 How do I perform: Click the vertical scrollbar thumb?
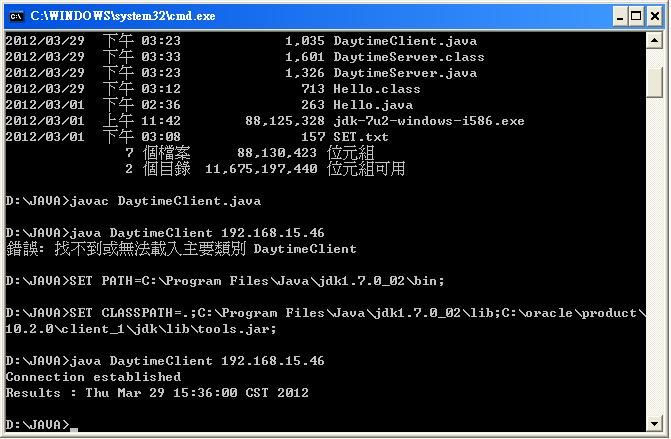coord(654,83)
